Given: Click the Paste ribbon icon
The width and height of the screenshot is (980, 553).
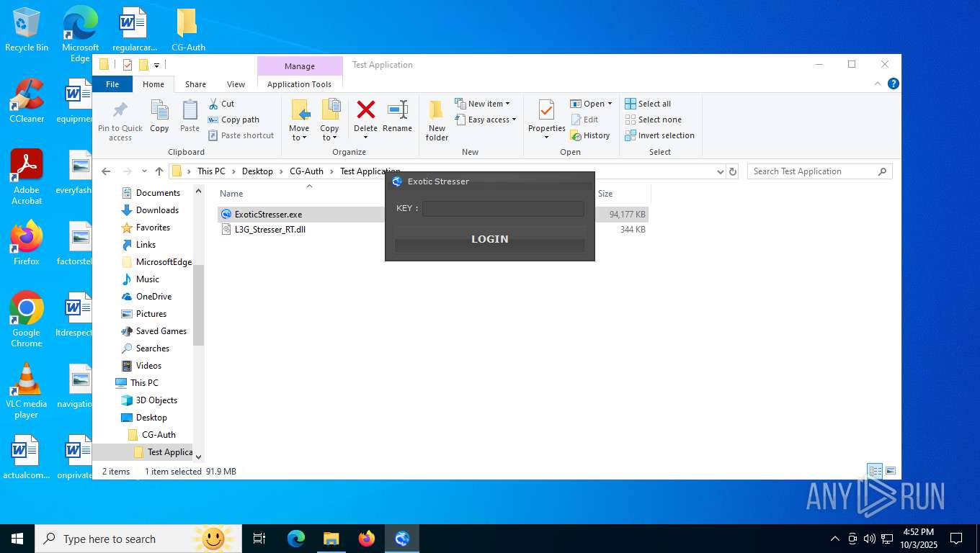Looking at the screenshot, I should point(190,110).
